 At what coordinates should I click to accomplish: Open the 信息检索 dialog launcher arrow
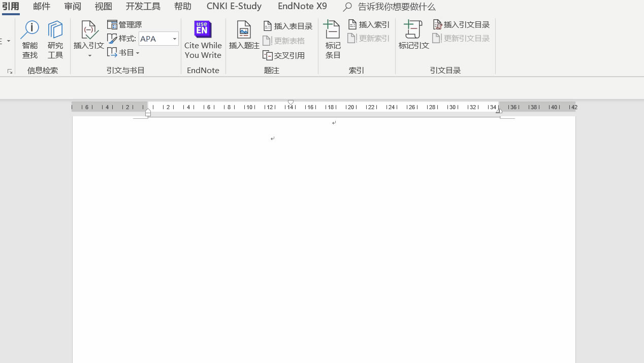[x=9, y=72]
